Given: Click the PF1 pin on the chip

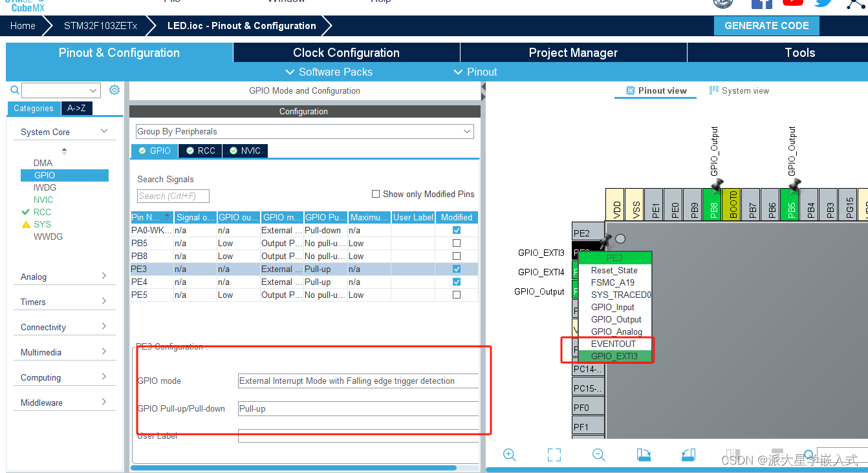Looking at the screenshot, I should pyautogui.click(x=588, y=426).
